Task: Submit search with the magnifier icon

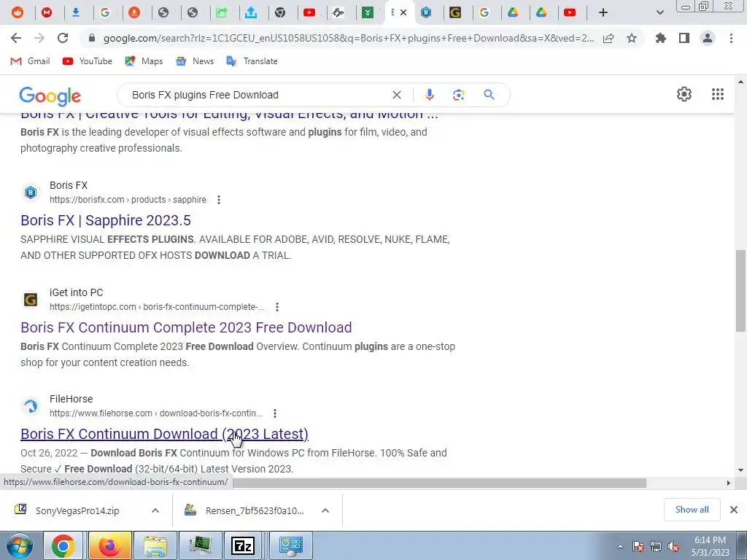Action: [x=489, y=95]
